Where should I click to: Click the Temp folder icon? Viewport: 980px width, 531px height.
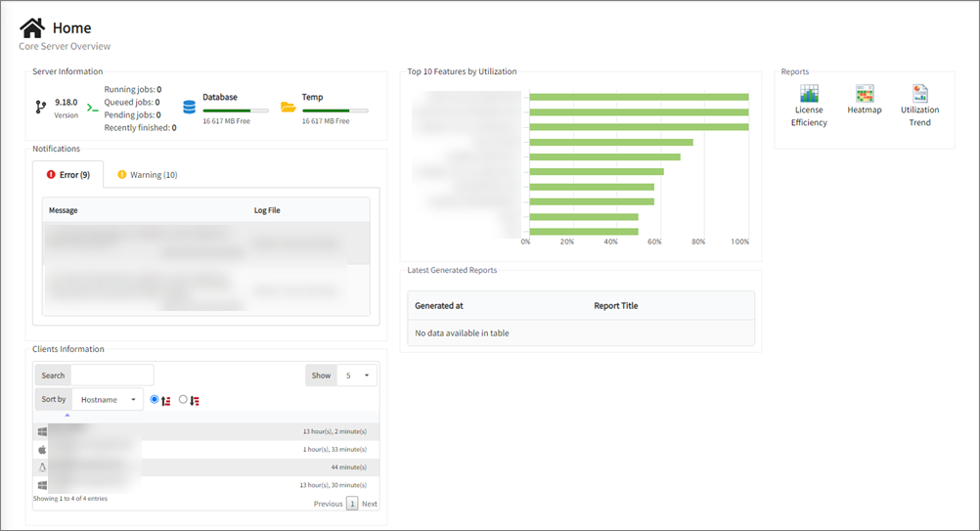tap(288, 107)
